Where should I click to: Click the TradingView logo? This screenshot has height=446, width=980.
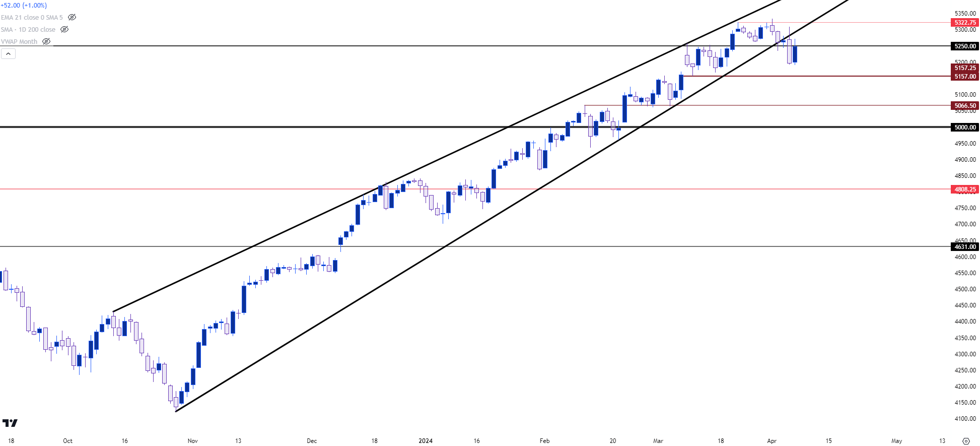click(10, 423)
